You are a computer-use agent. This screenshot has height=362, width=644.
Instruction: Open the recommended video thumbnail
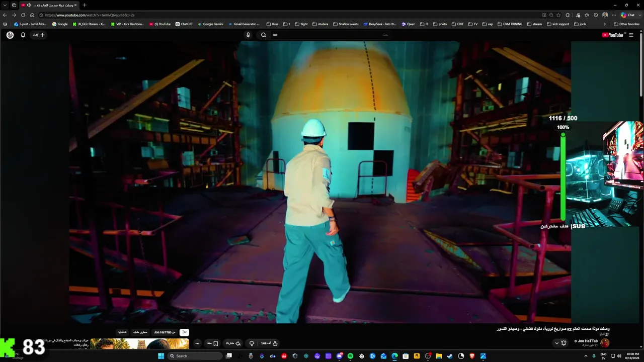[140, 343]
